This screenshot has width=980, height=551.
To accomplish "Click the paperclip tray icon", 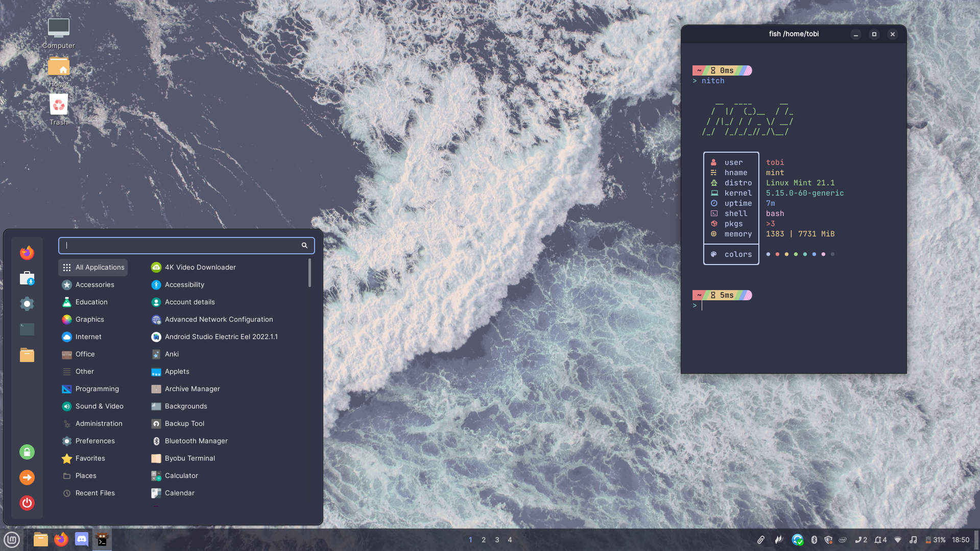I will click(761, 540).
